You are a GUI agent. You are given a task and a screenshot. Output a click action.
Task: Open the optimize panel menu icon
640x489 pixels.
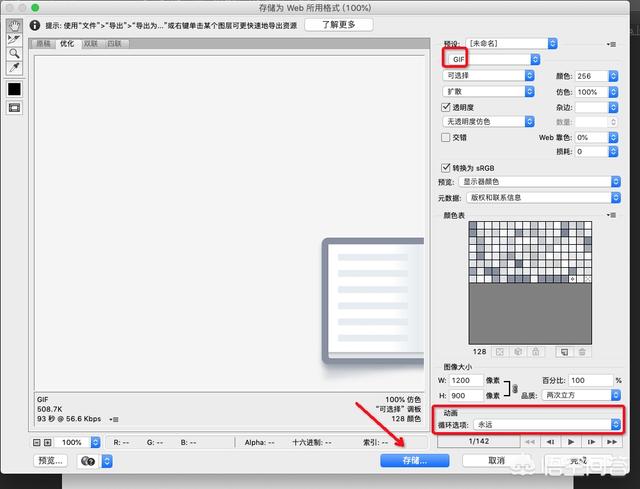pos(611,44)
